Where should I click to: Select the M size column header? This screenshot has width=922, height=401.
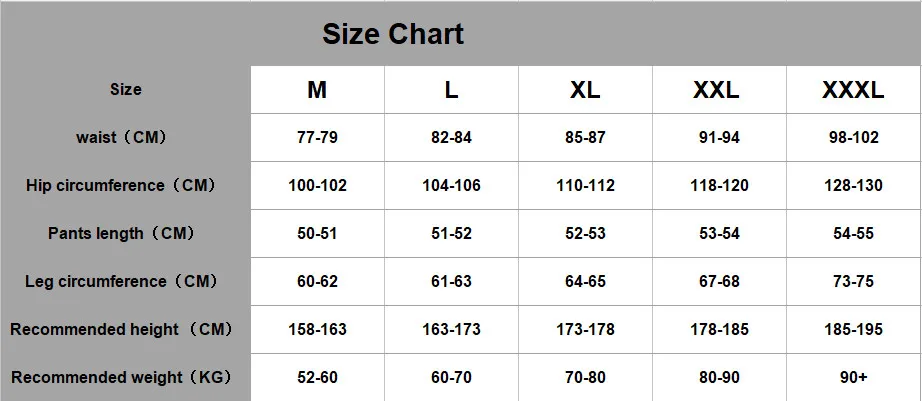coord(317,90)
